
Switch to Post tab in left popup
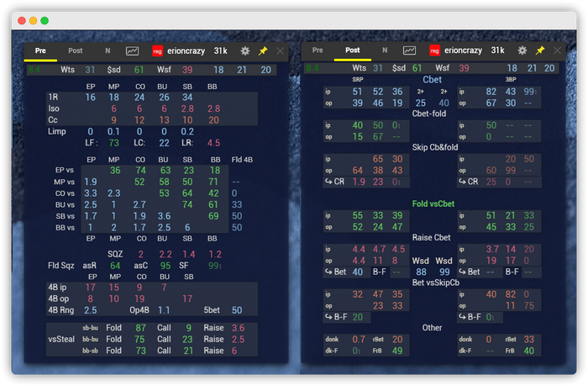click(76, 50)
